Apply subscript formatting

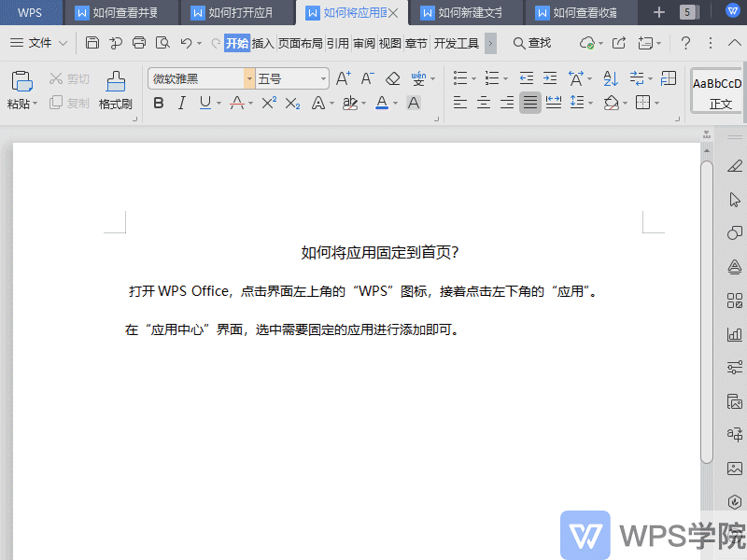click(x=292, y=104)
